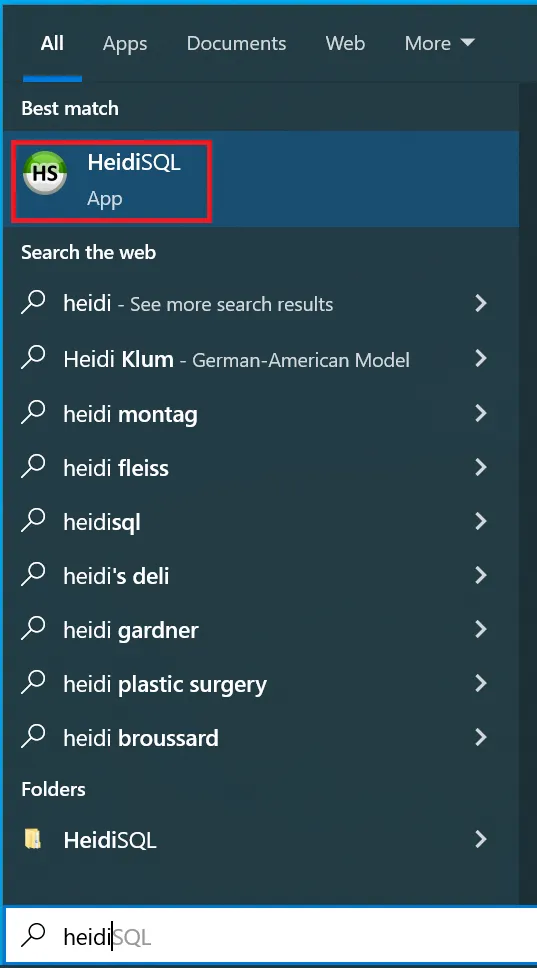This screenshot has height=968, width=537.
Task: Switch to the Apps tab
Action: (x=125, y=43)
